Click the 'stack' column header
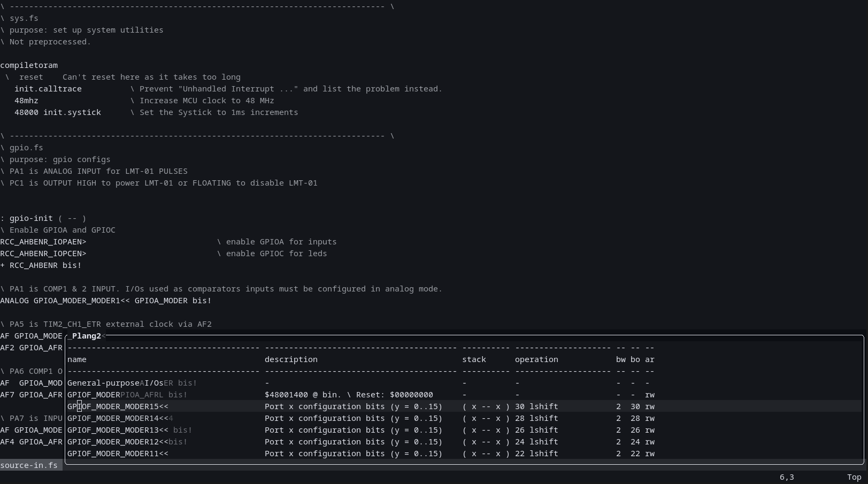Image resolution: width=868 pixels, height=484 pixels. point(474,359)
